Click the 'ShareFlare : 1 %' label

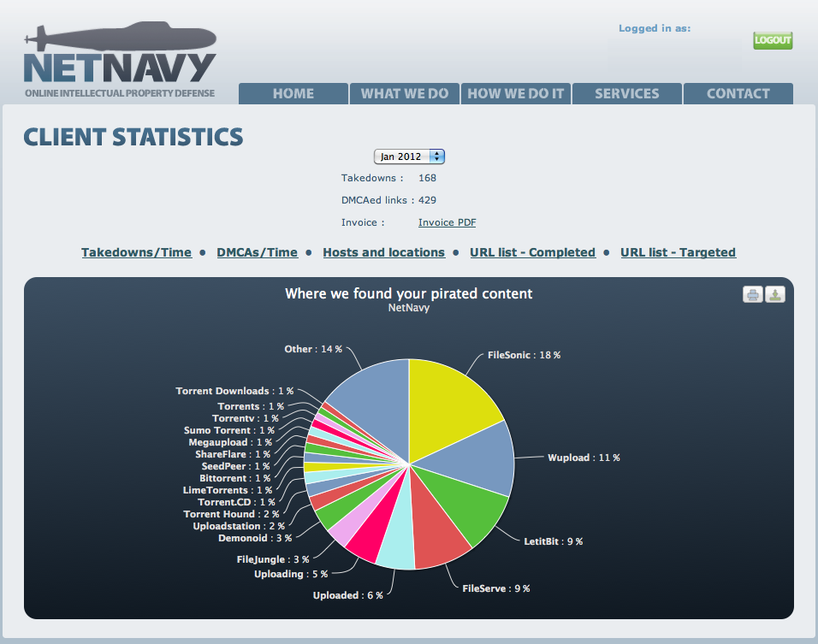click(233, 454)
